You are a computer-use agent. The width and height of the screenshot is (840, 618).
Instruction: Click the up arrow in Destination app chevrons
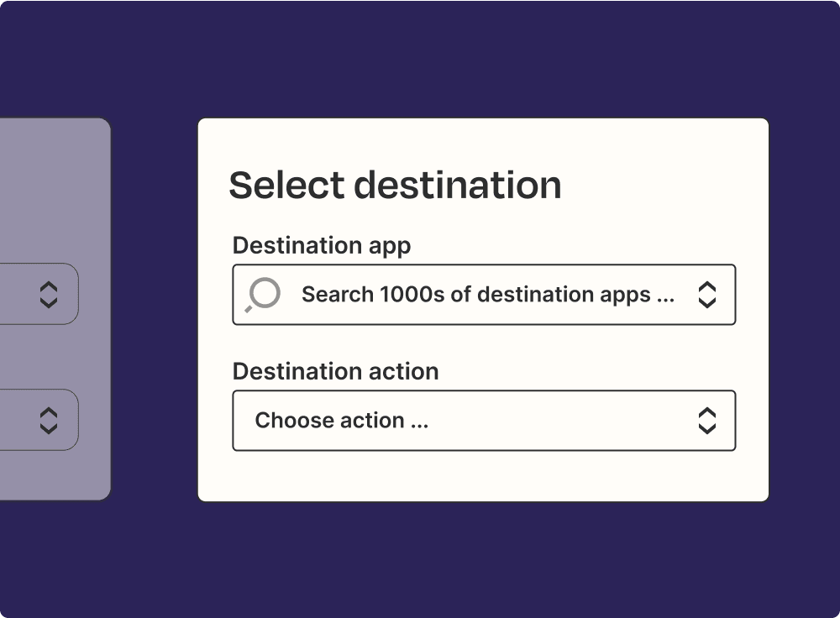coord(707,287)
